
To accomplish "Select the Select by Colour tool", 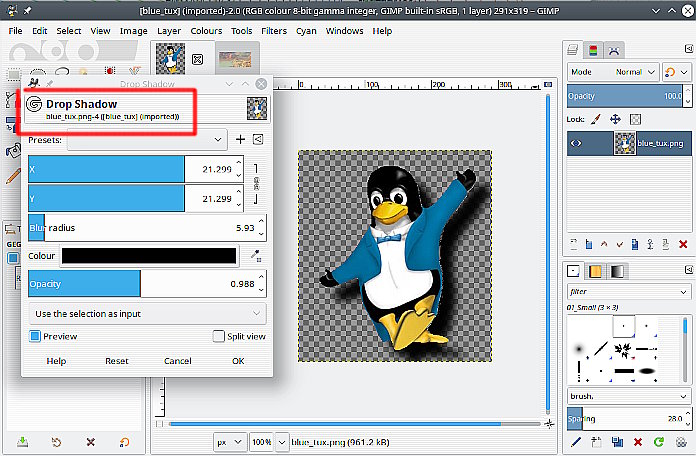I will [110, 71].
